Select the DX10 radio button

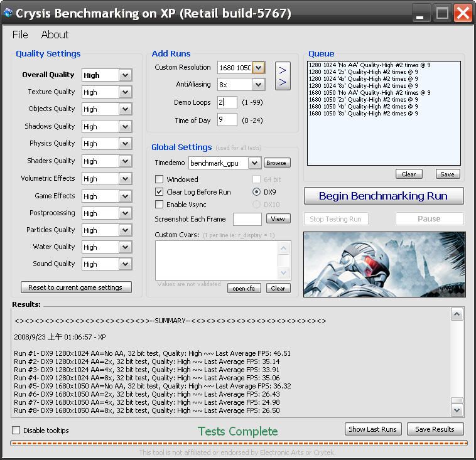256,204
